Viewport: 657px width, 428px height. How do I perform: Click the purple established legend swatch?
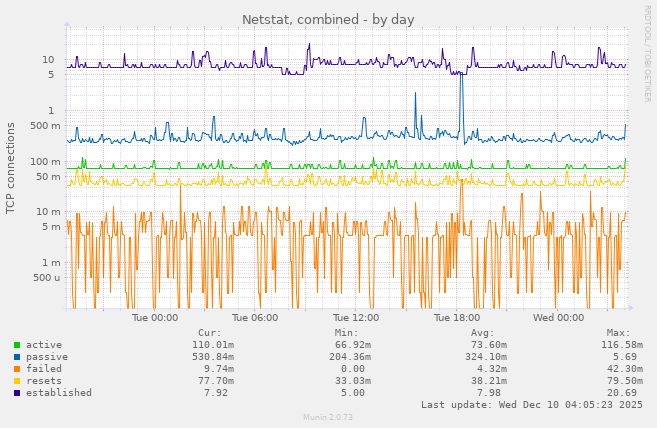click(x=17, y=393)
